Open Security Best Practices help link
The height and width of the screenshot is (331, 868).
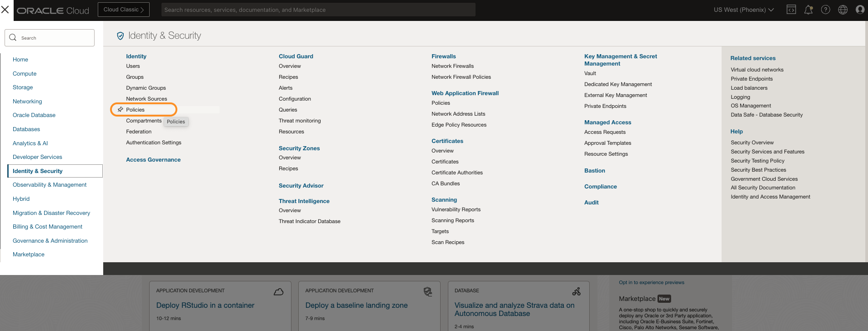758,170
